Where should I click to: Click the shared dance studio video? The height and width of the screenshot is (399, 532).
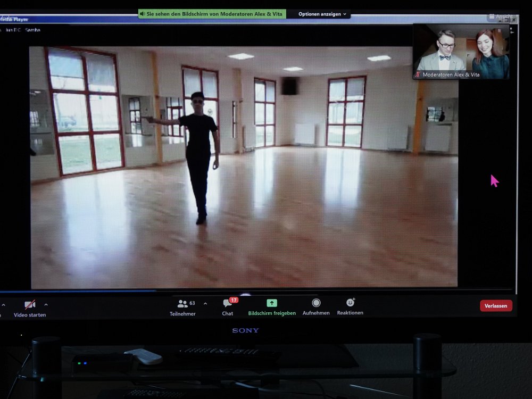(244, 167)
